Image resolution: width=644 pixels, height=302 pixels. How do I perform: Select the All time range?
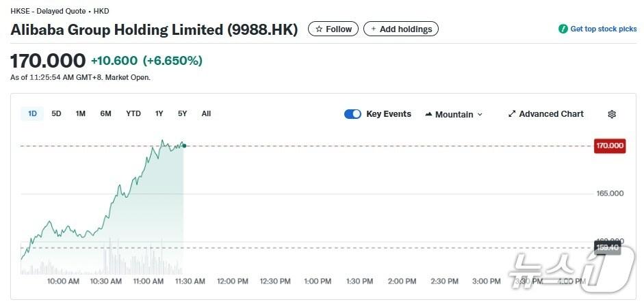(206, 113)
